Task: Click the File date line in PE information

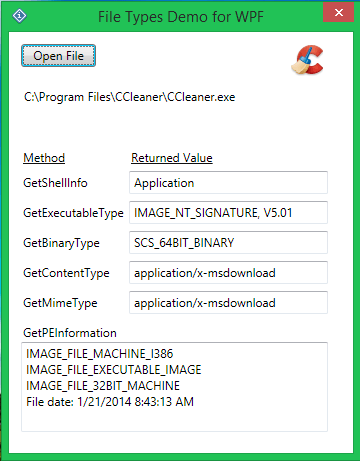Action: (110, 402)
